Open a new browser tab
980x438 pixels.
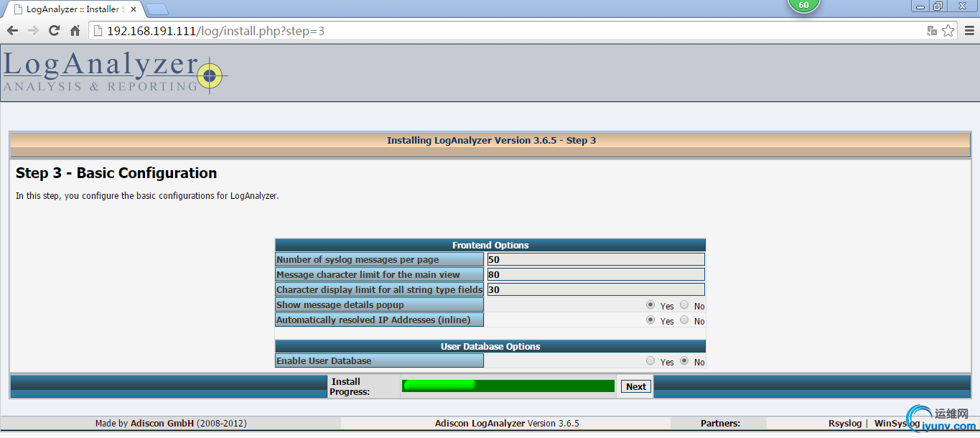tap(157, 9)
